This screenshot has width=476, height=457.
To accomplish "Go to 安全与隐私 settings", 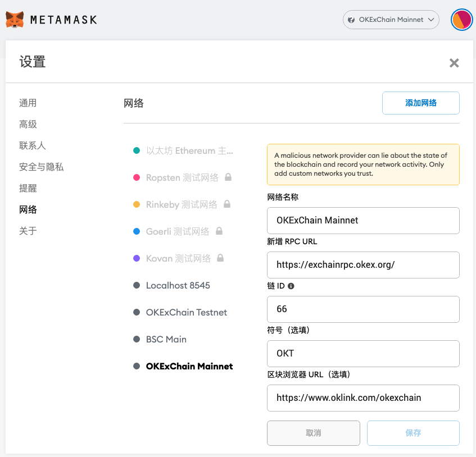I will [41, 167].
